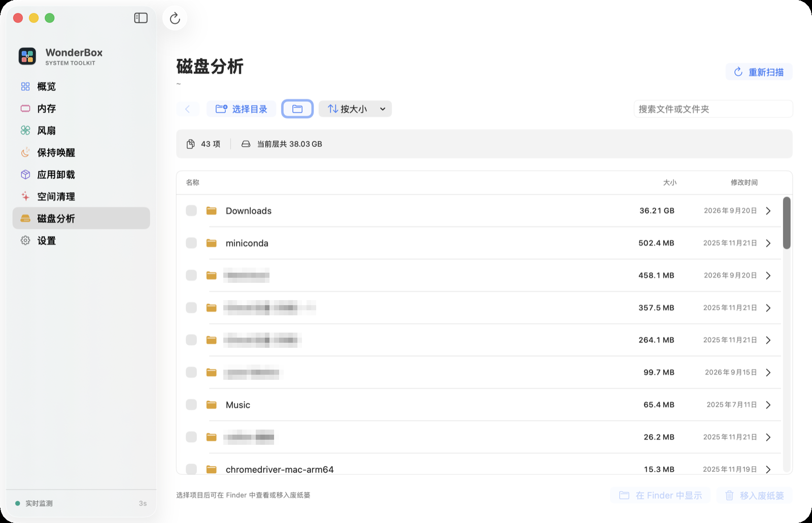
Task: Open 应用卸载 in the sidebar
Action: point(81,175)
